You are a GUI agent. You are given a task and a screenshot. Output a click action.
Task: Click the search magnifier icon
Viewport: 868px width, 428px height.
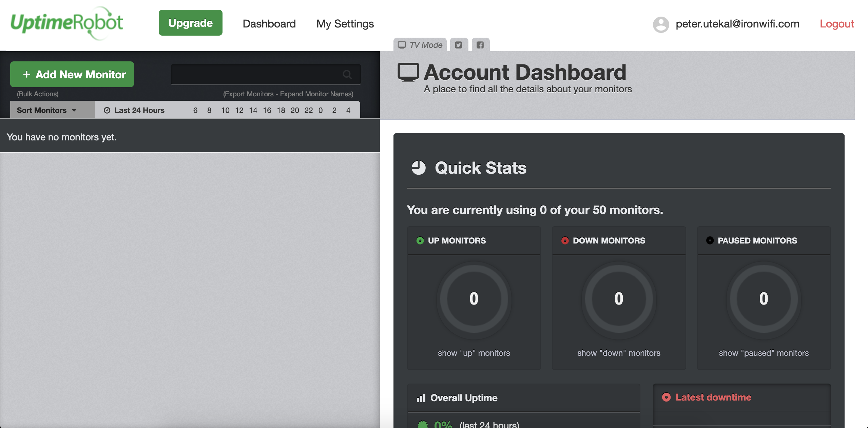[x=348, y=74]
